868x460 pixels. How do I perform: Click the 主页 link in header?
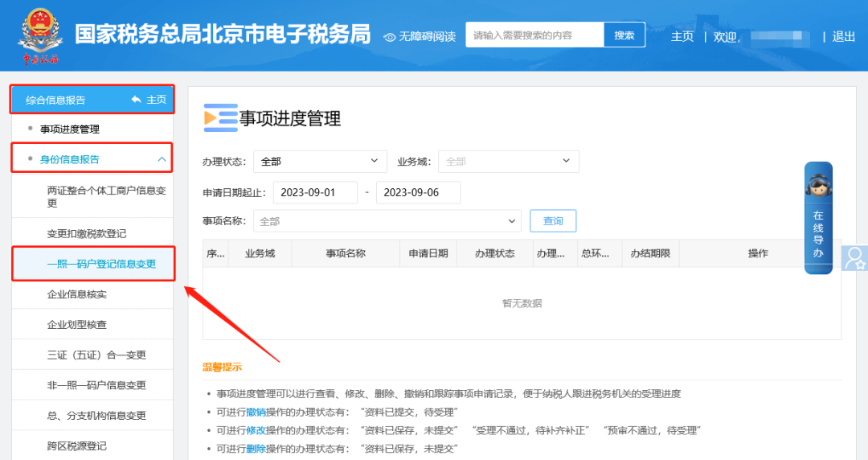click(x=682, y=36)
